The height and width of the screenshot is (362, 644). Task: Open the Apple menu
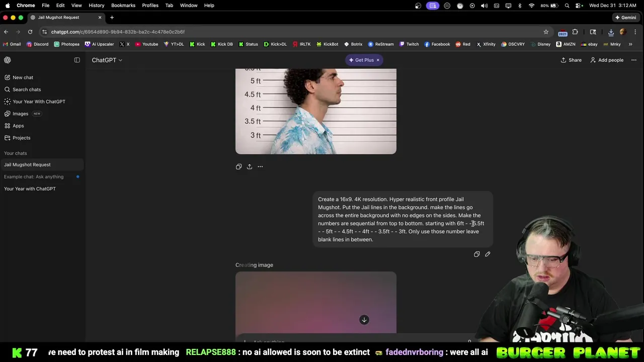7,6
